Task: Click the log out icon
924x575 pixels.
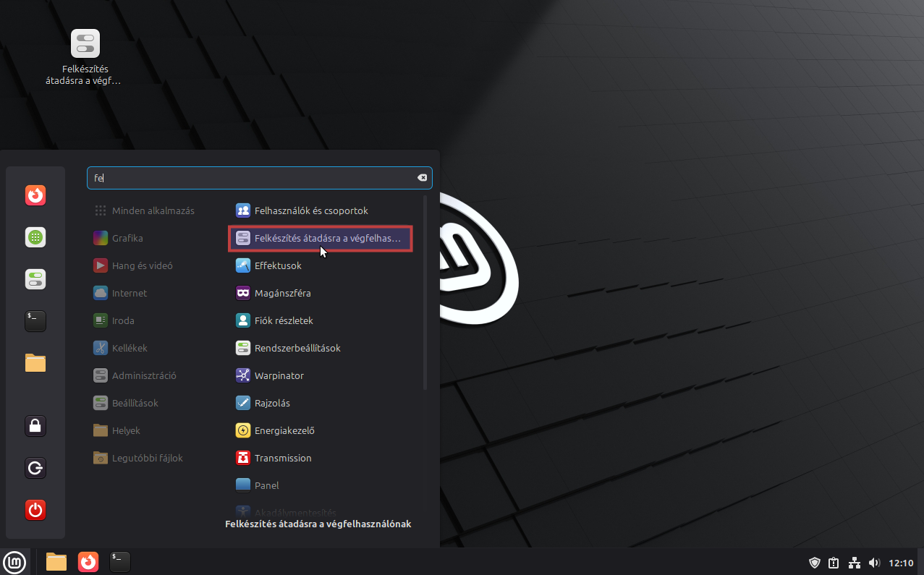Action: [35, 468]
